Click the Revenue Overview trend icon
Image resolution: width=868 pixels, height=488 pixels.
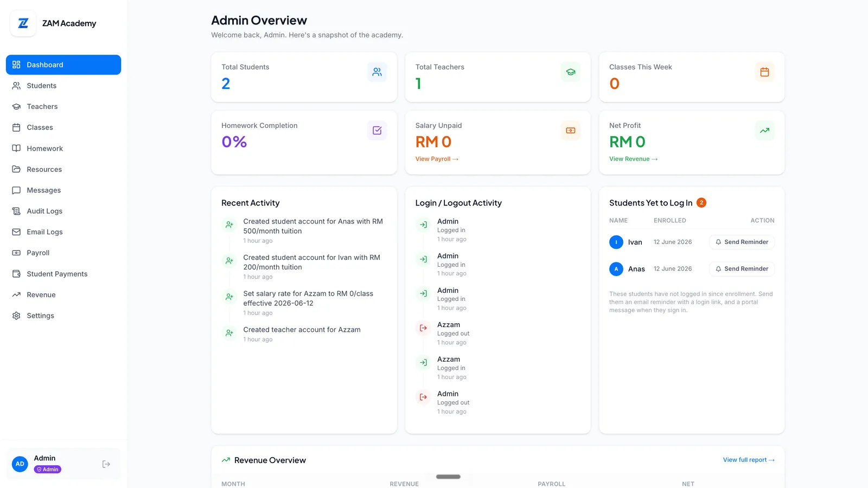[226, 460]
